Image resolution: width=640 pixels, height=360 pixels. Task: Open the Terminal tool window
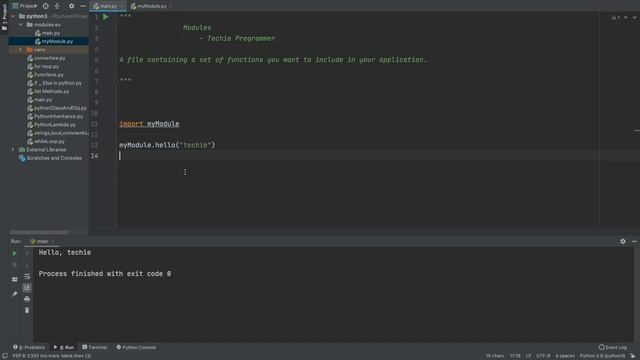95,347
